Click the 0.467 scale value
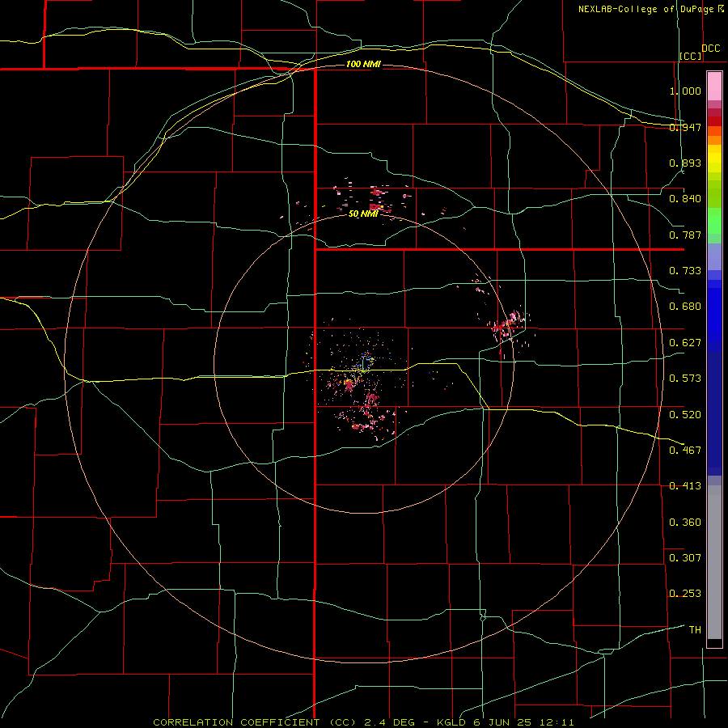Screen dimensions: 728x728 685,450
